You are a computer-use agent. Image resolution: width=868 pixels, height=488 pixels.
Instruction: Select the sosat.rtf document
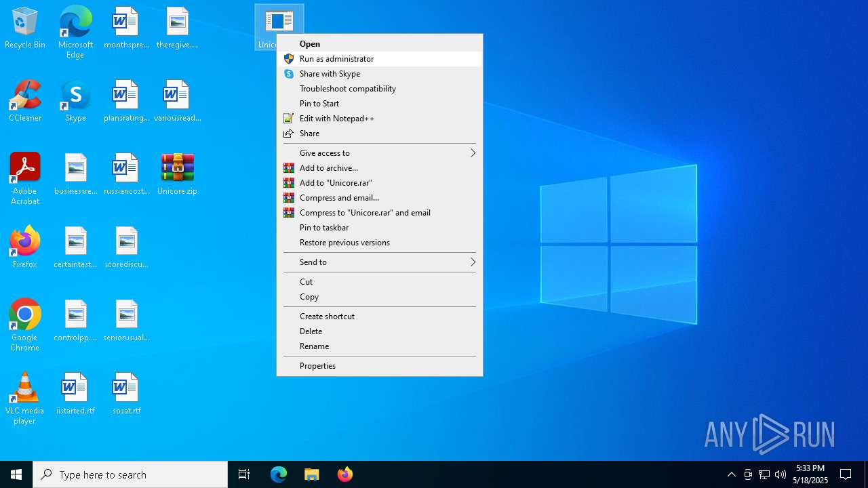pos(126,394)
